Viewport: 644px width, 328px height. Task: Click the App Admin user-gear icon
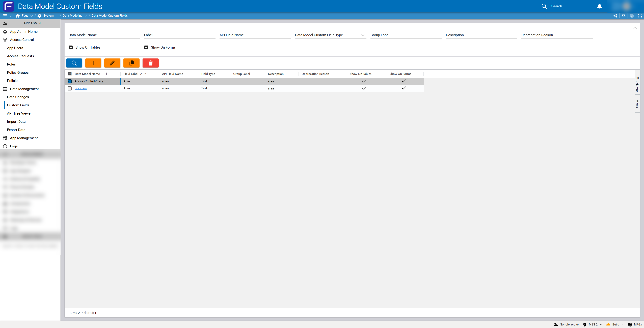pos(5,23)
